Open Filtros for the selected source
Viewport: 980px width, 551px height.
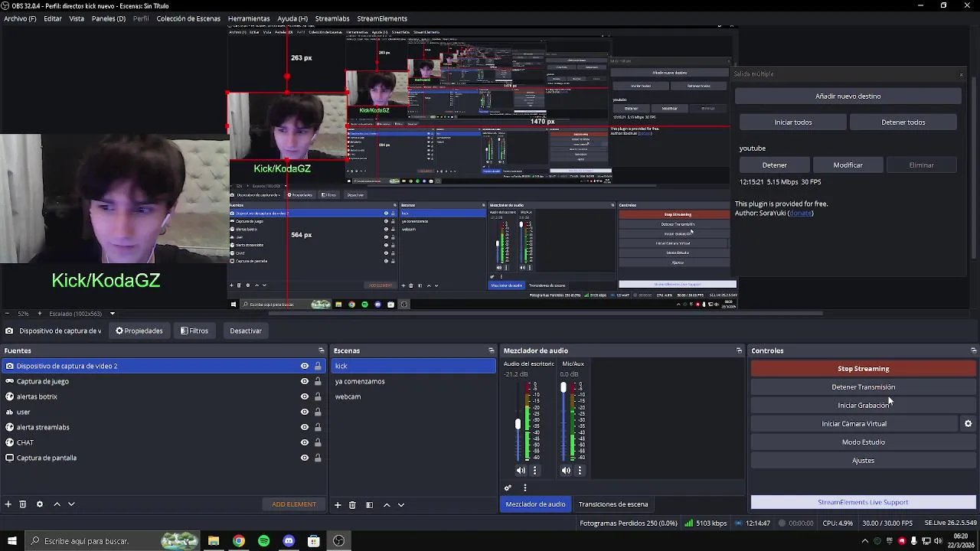[x=194, y=331]
